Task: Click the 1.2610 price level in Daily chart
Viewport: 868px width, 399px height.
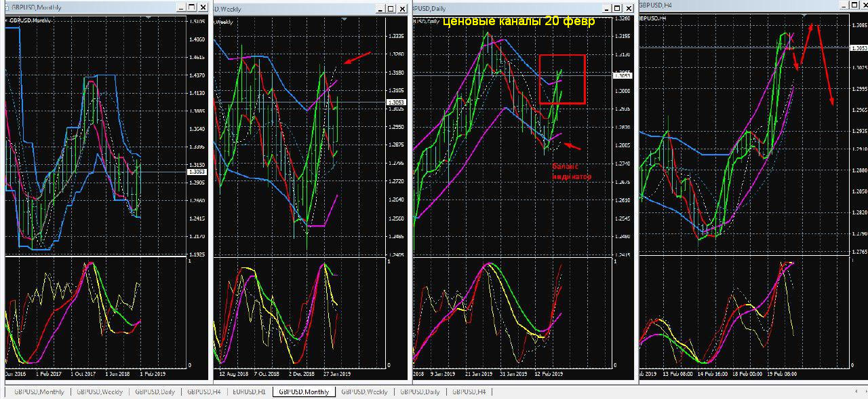Action: tap(621, 200)
